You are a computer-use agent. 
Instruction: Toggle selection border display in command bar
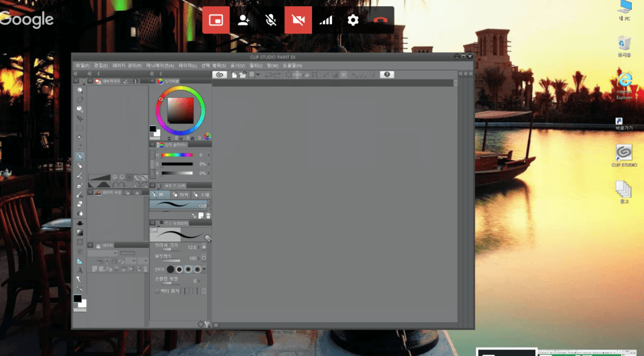tap(343, 74)
